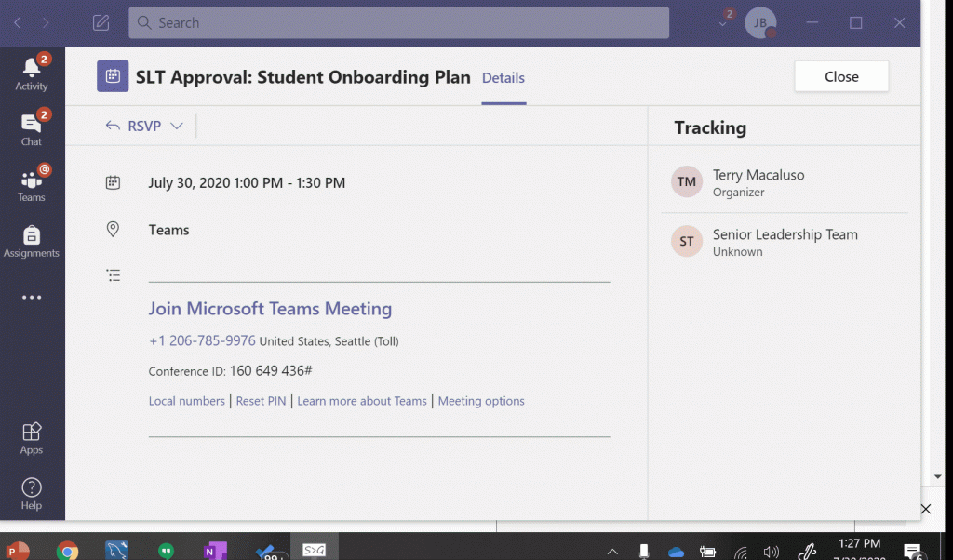Open the Chat icon in sidebar
The image size is (953, 560).
click(x=32, y=128)
